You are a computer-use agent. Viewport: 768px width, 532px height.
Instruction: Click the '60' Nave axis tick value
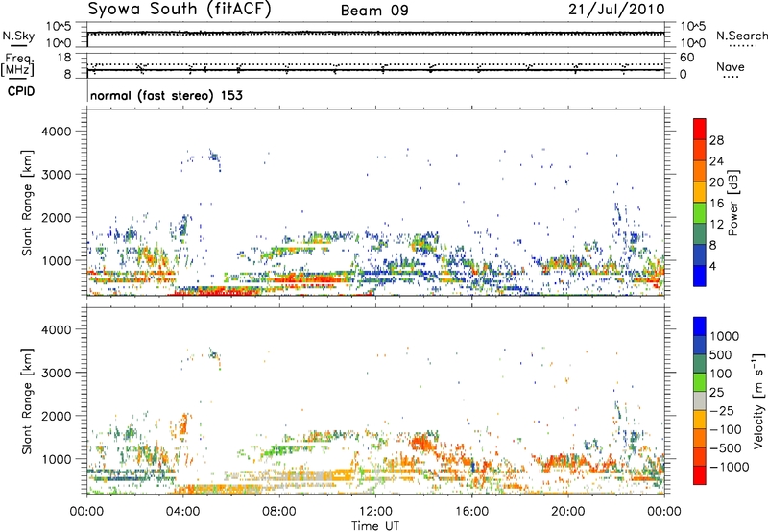(686, 58)
